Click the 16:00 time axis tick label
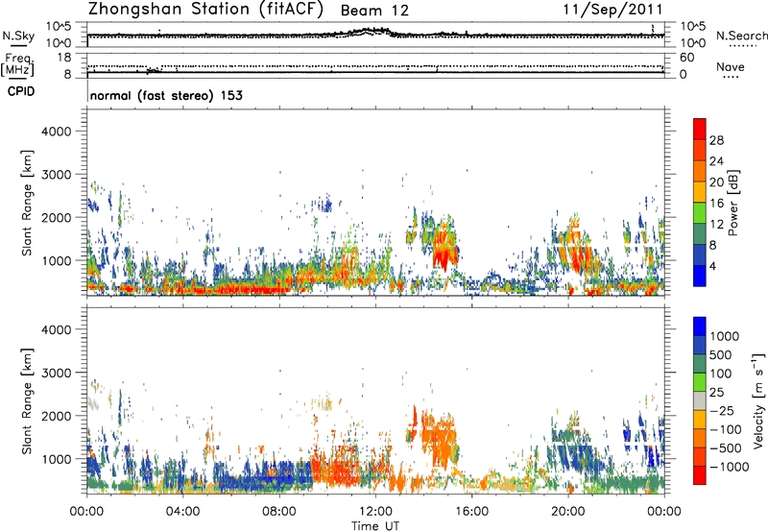Viewport: 768px width, 532px height. tap(471, 512)
